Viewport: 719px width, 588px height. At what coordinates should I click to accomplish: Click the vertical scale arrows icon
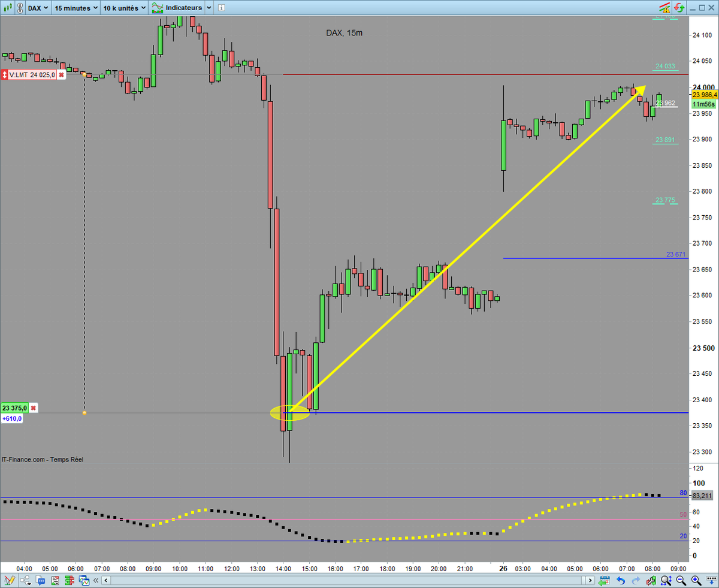tap(711, 580)
